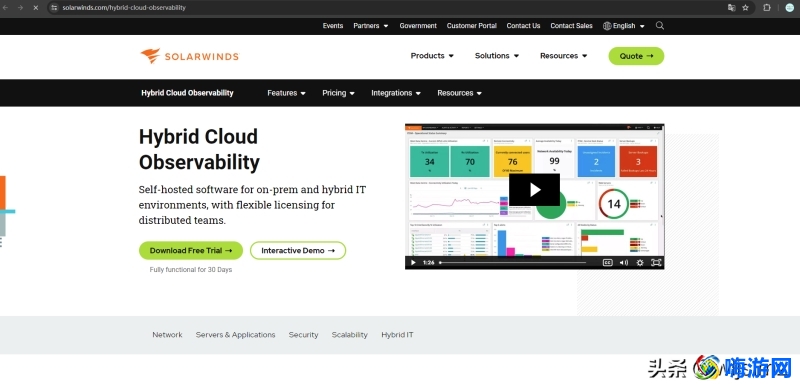
Task: Open the site search magnifier icon
Action: tap(660, 26)
